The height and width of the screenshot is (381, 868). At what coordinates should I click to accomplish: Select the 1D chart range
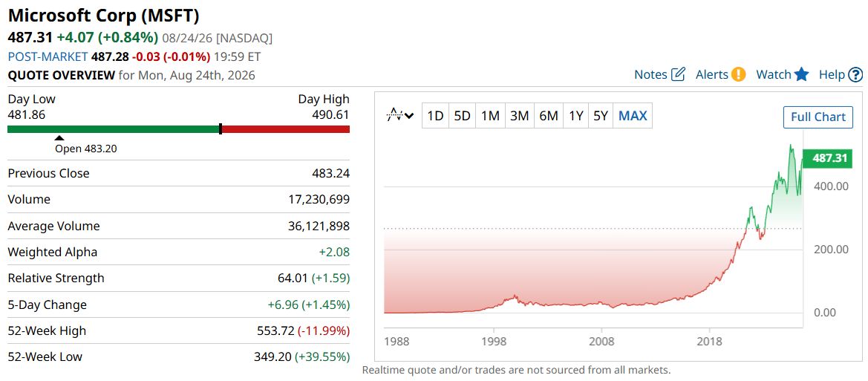coord(436,117)
